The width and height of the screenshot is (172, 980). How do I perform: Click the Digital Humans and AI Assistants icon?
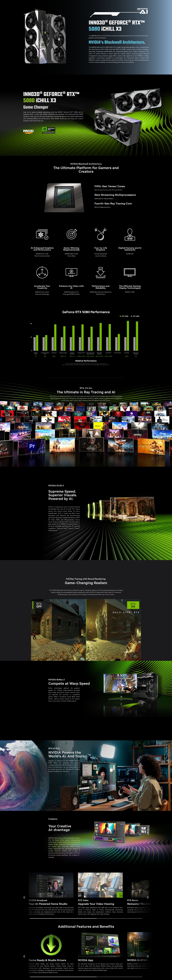coord(130,234)
